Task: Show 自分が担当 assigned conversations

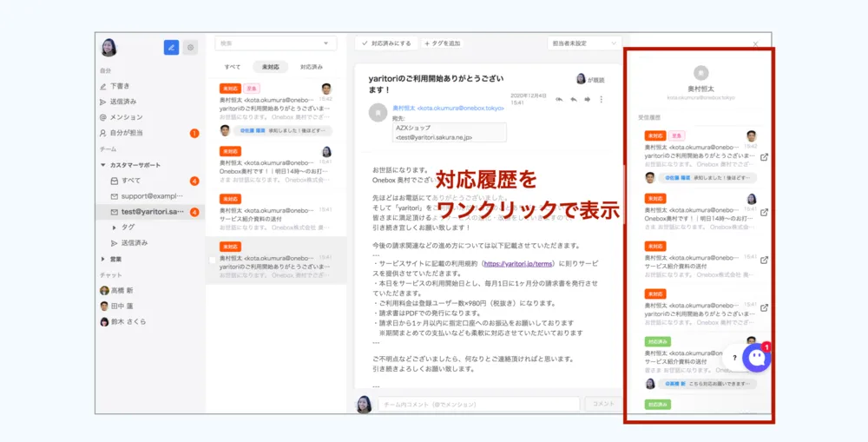Action: point(126,133)
